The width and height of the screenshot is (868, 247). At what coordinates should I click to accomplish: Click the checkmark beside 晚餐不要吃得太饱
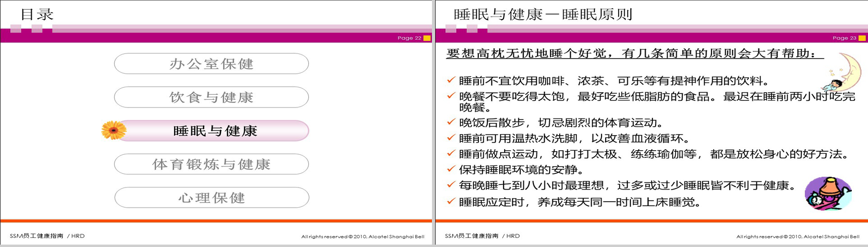click(451, 95)
